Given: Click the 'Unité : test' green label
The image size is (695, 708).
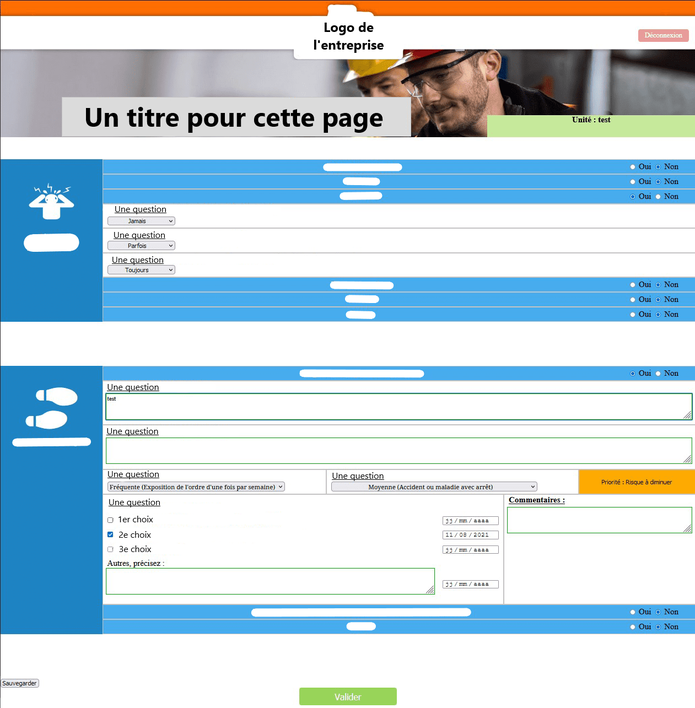Looking at the screenshot, I should [x=591, y=126].
